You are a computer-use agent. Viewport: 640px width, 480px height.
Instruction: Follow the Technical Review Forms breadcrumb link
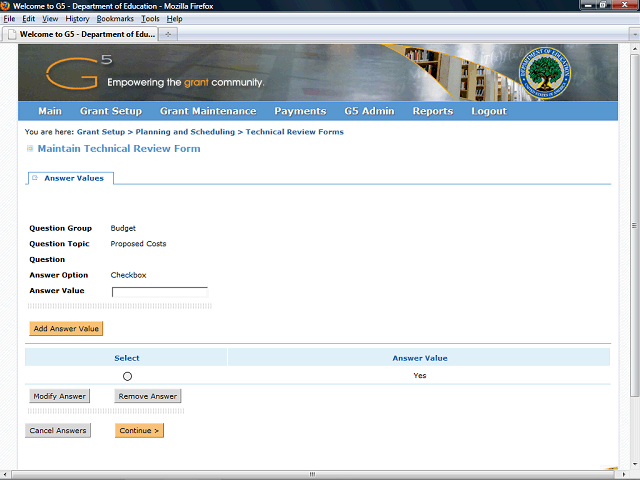(x=294, y=132)
